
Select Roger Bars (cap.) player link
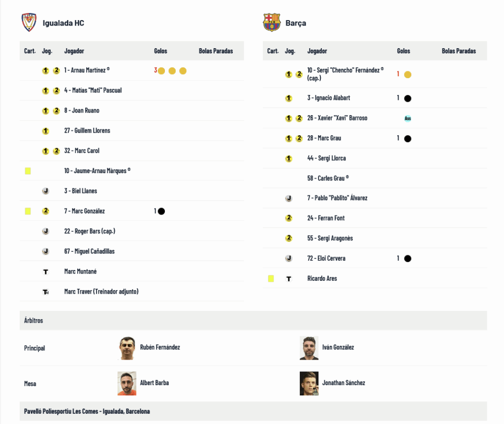coord(90,231)
